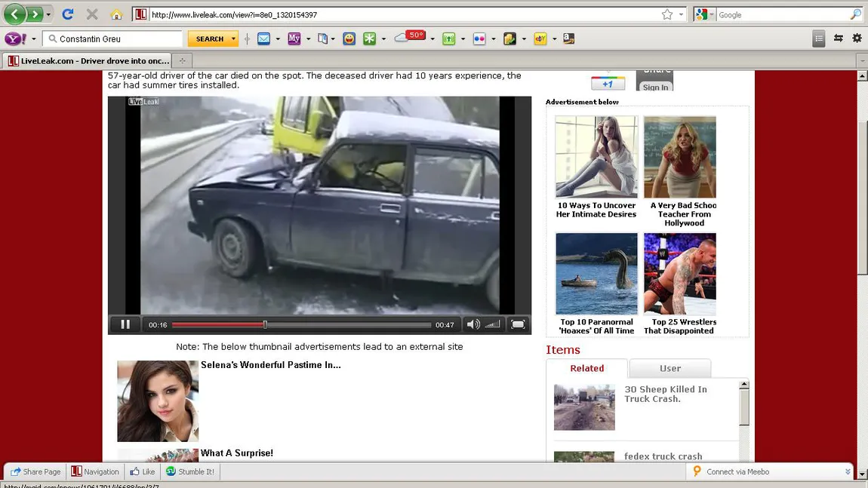The height and width of the screenshot is (488, 868).
Task: Mute the video sound
Action: 472,325
